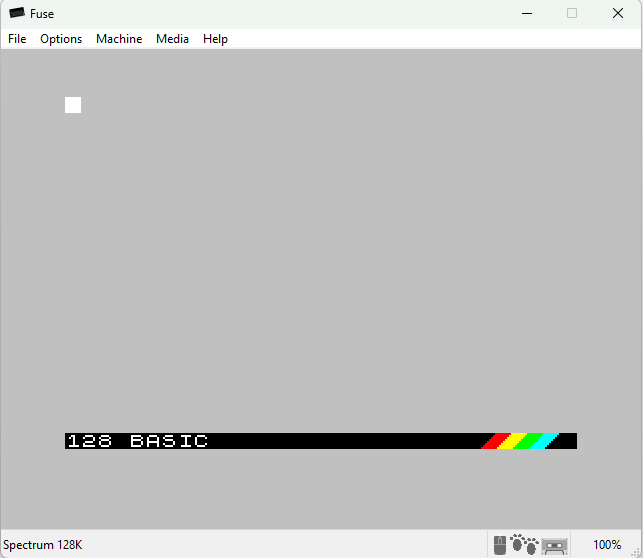Open the Help menu
643x558 pixels.
pos(215,39)
